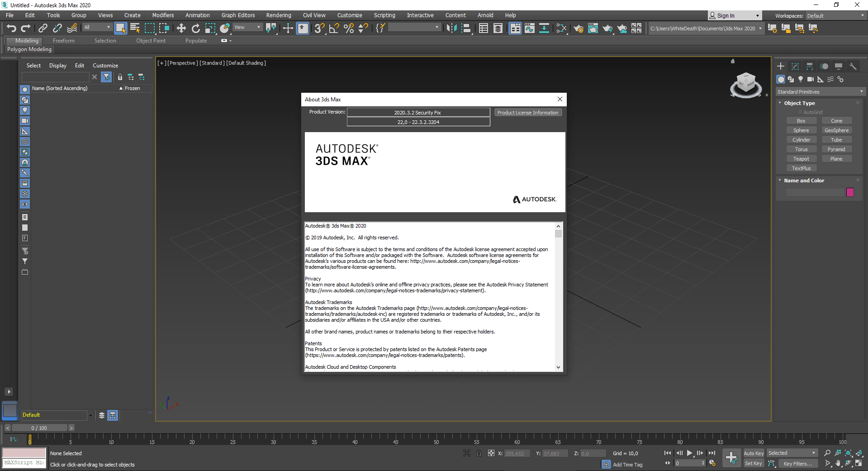
Task: Click the Teapot primitive button
Action: coord(801,159)
